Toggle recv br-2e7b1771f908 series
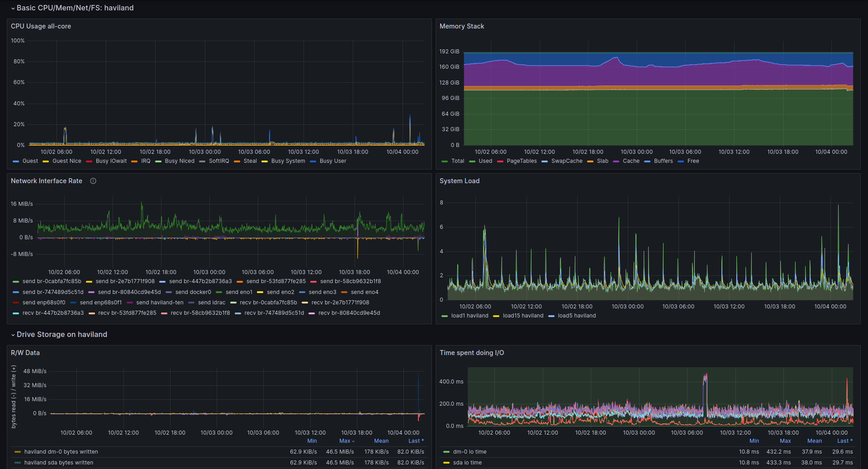868x469 pixels. [x=340, y=303]
